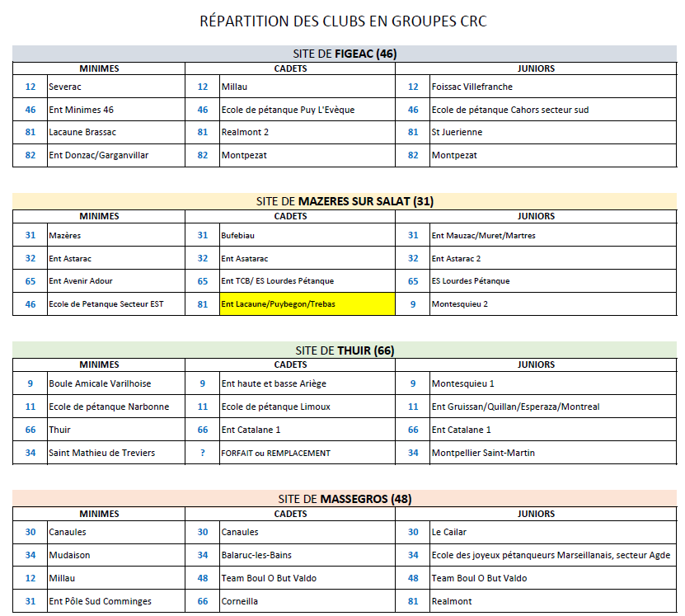Click Ecole de pétanque Puy L'Evèque
Screen dimensions: 685x616
[307, 110]
